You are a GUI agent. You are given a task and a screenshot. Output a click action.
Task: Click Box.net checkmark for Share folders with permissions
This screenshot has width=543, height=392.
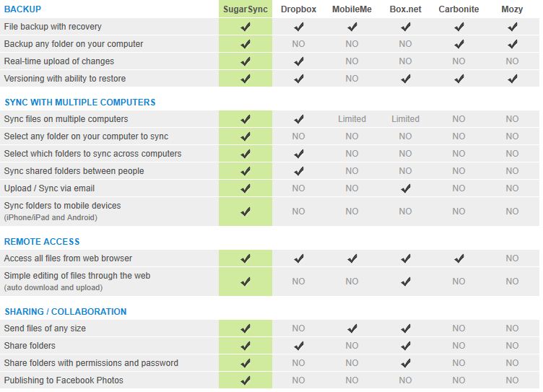tap(405, 363)
